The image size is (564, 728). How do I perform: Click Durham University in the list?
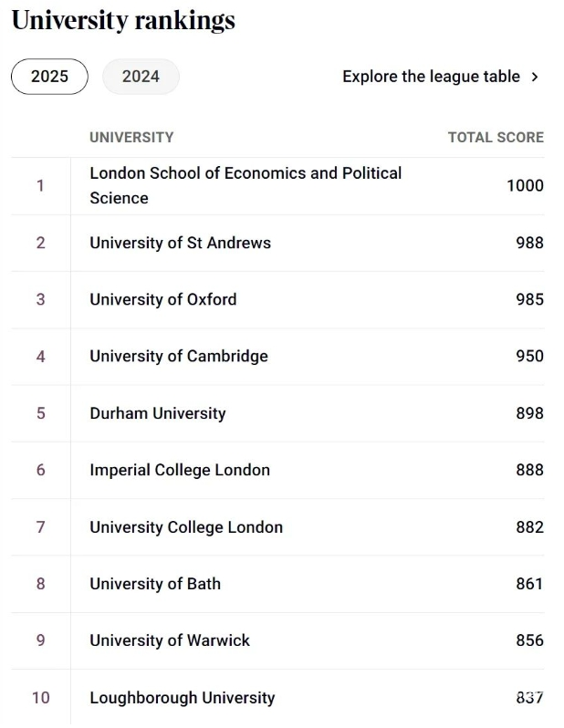point(158,413)
